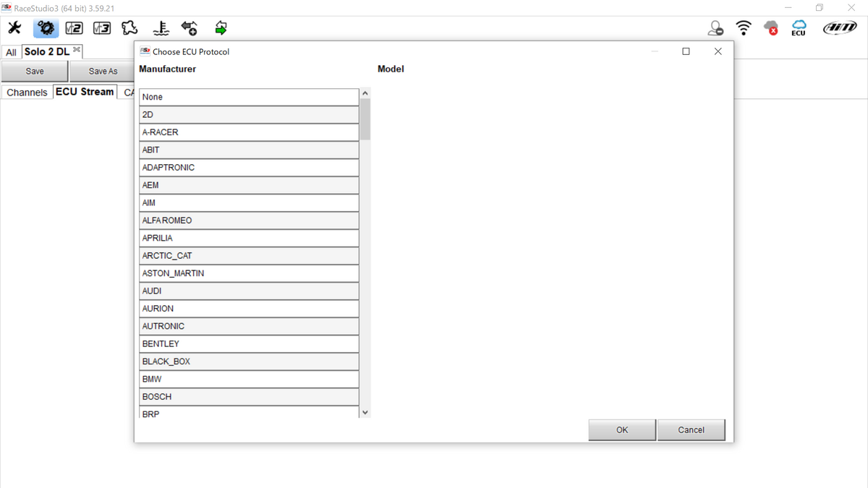Select ADAPTRONIC manufacturer
The image size is (868, 488).
pos(249,168)
